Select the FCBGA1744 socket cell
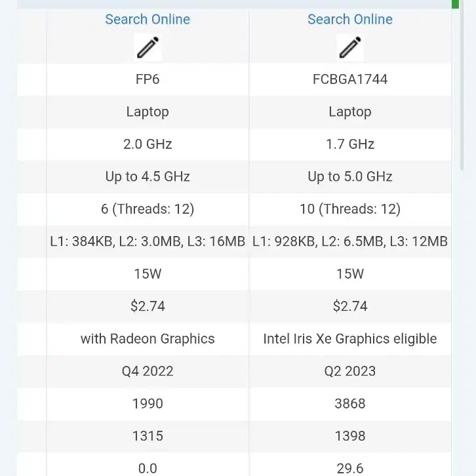This screenshot has height=476, width=476. coord(350,79)
